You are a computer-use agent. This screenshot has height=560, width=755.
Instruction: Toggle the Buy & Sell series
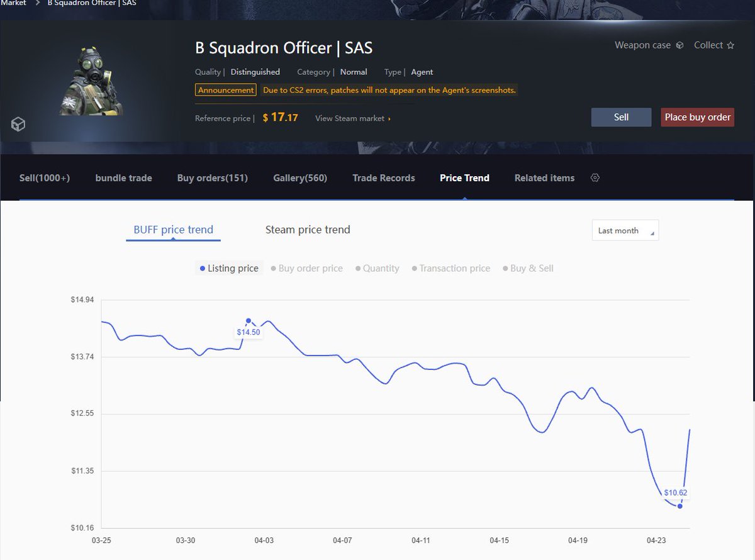527,268
